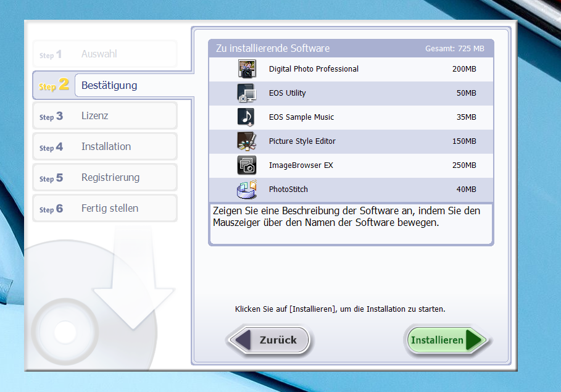Click the '40MB' size value
This screenshot has width=561, height=392.
[466, 190]
